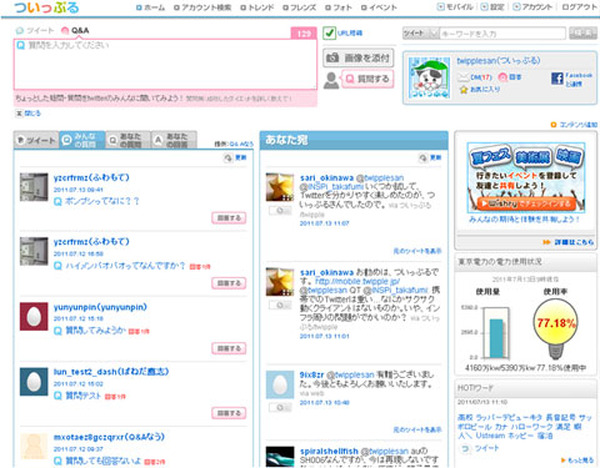Show original tweet for 9ix8zr reply
This screenshot has height=468, width=600.
click(417, 430)
